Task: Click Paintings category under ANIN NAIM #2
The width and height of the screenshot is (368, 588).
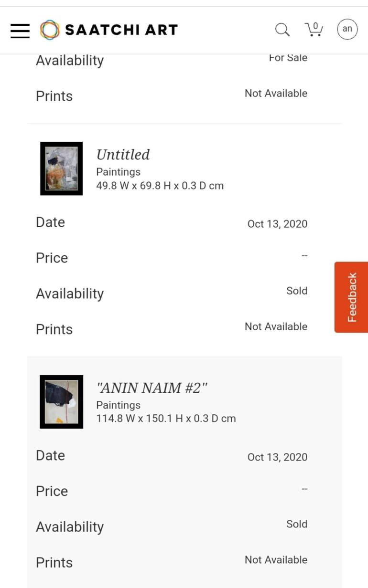Action: tap(118, 405)
